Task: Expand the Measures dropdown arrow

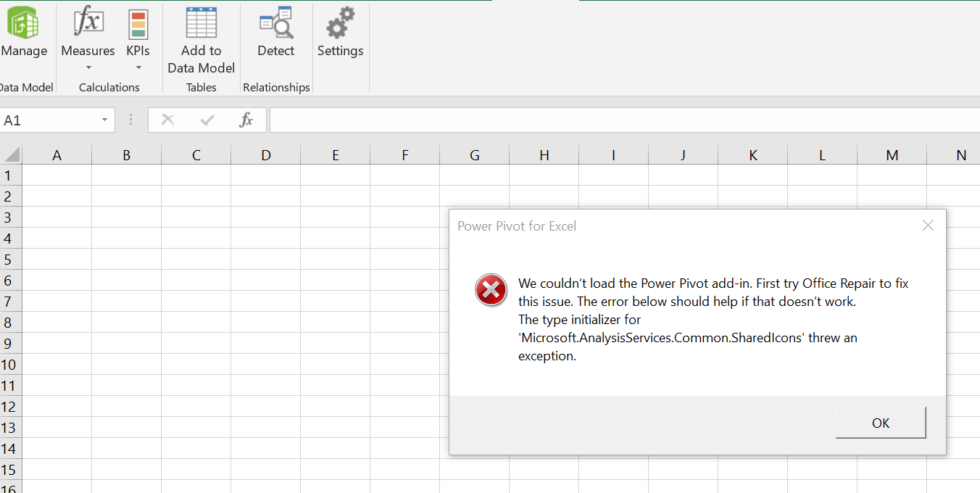Action: pyautogui.click(x=88, y=68)
